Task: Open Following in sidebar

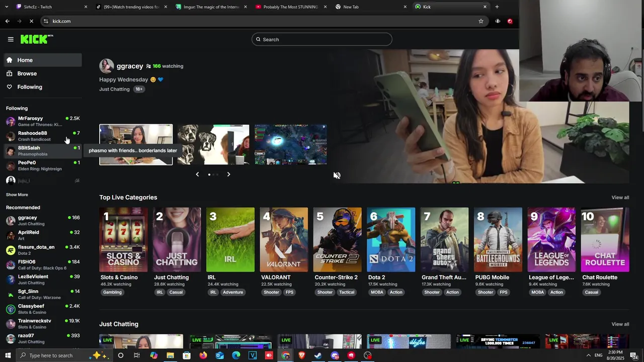Action: pos(43,87)
